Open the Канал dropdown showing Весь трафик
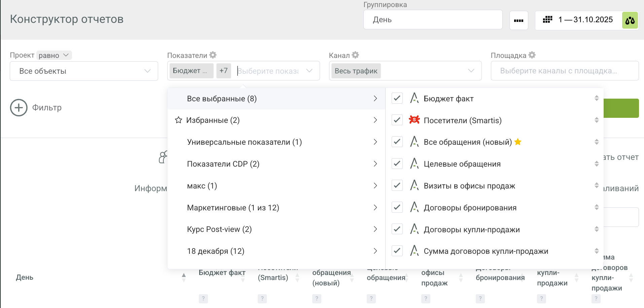The image size is (644, 308). (x=405, y=71)
